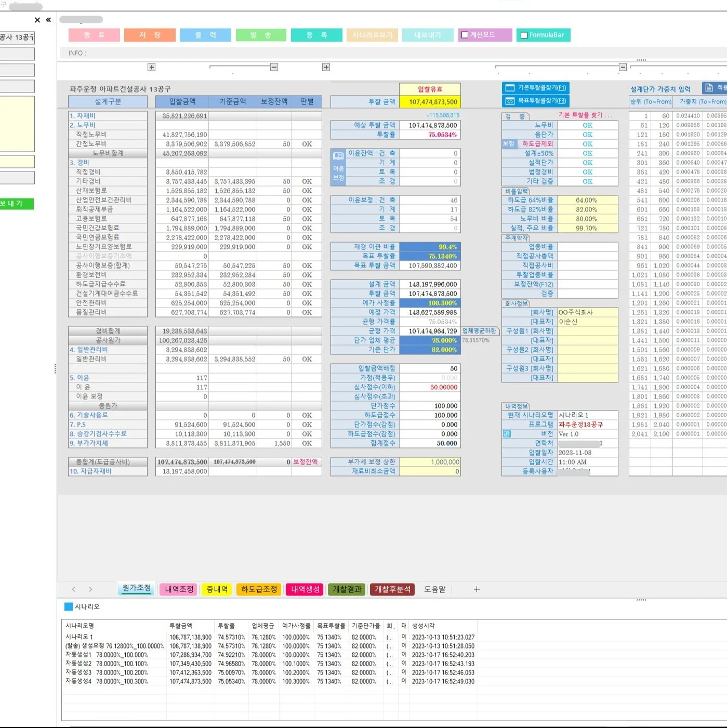Image resolution: width=727 pixels, height=728 pixels.
Task: Collapse the left panel with double chevron
Action: tap(48, 20)
